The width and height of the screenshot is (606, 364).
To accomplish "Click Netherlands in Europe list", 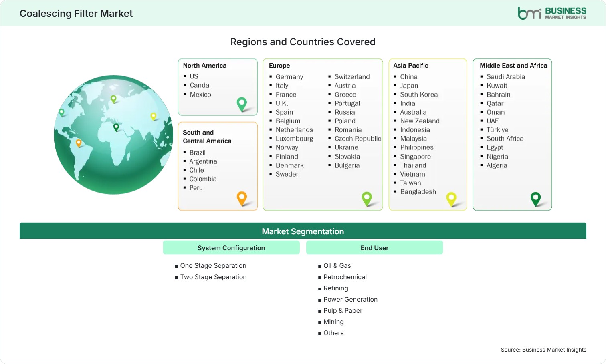I will tap(295, 130).
